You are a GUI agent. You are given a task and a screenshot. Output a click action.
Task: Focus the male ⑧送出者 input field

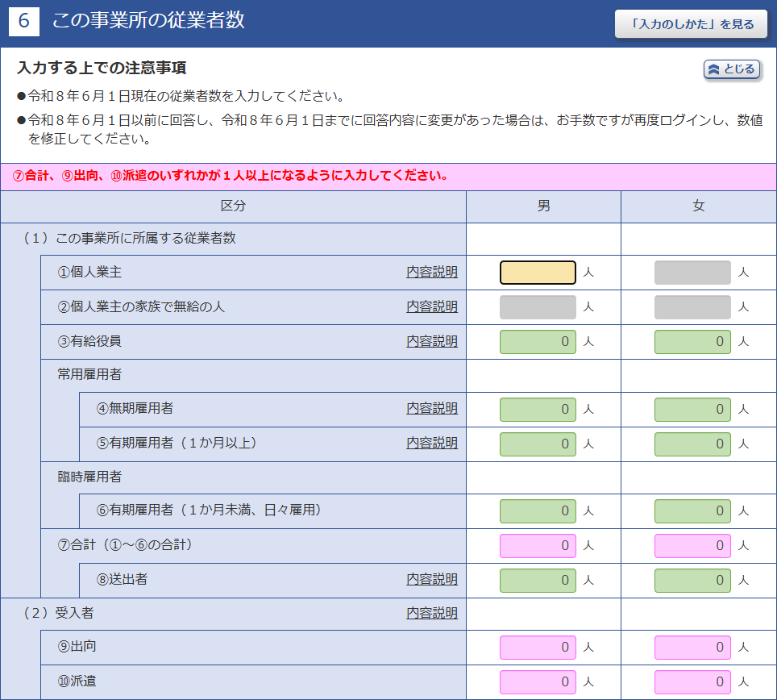click(538, 581)
